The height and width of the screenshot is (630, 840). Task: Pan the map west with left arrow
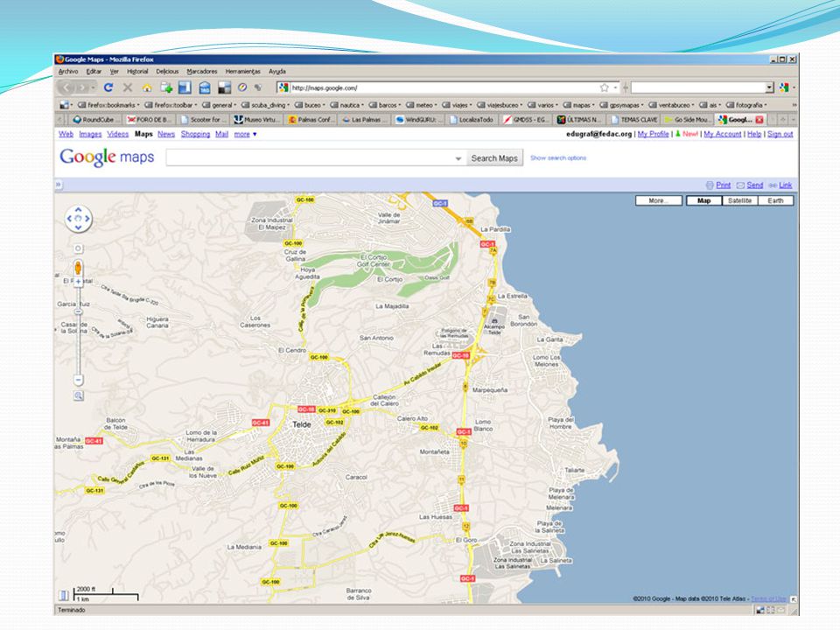tap(69, 219)
